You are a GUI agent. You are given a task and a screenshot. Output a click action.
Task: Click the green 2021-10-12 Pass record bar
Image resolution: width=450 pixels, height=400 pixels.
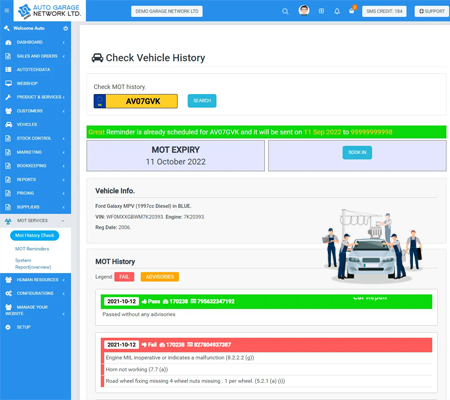point(266,301)
